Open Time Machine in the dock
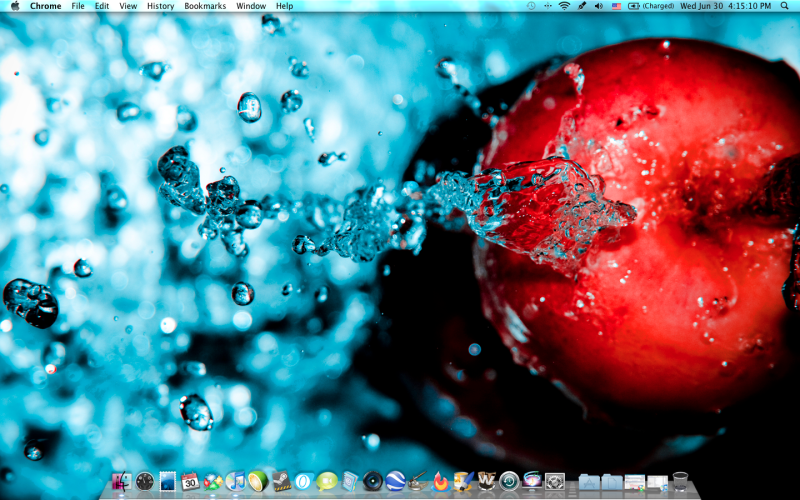The width and height of the screenshot is (800, 500). tap(509, 481)
